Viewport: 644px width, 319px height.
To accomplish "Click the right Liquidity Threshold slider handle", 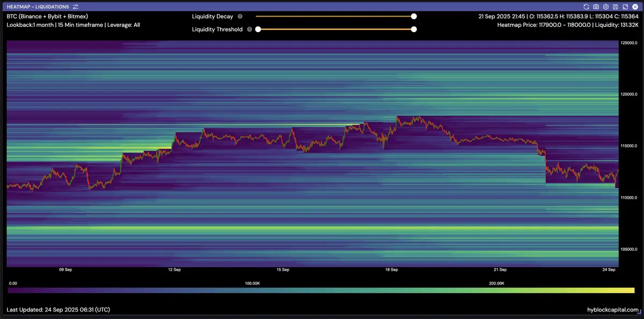I will pyautogui.click(x=414, y=29).
